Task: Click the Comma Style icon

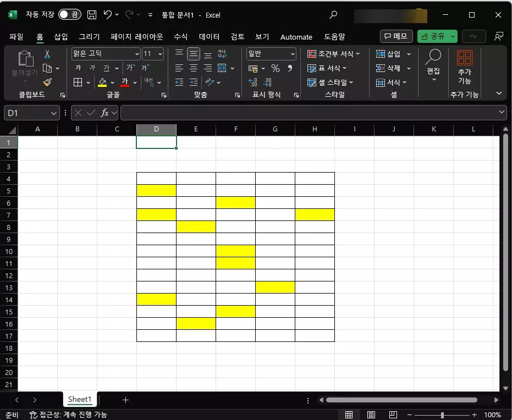Action: (290, 68)
